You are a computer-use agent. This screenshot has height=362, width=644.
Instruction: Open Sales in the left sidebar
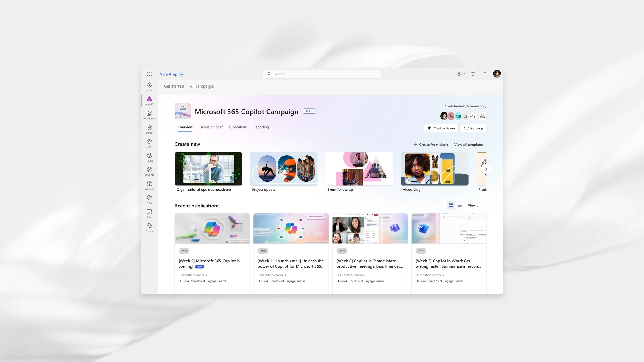pyautogui.click(x=149, y=214)
